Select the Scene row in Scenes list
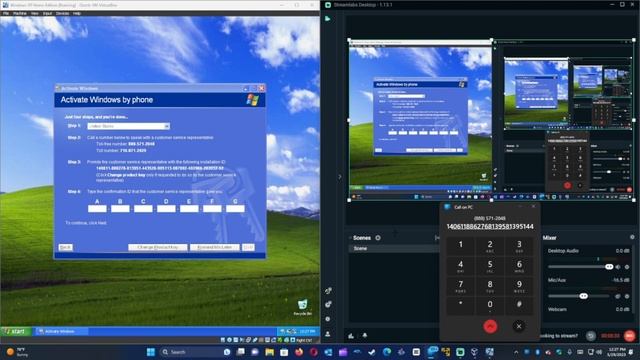This screenshot has width=640, height=360. [393, 248]
